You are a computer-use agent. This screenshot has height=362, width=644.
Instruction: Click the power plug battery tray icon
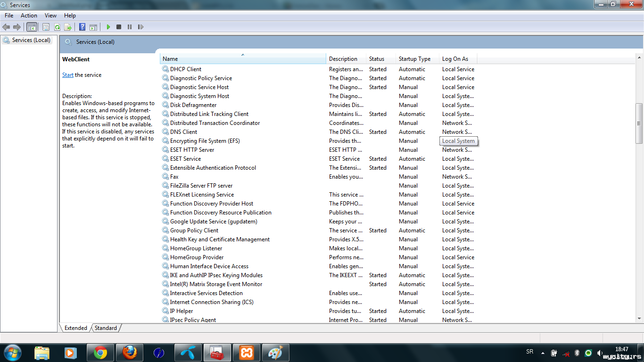click(x=554, y=353)
